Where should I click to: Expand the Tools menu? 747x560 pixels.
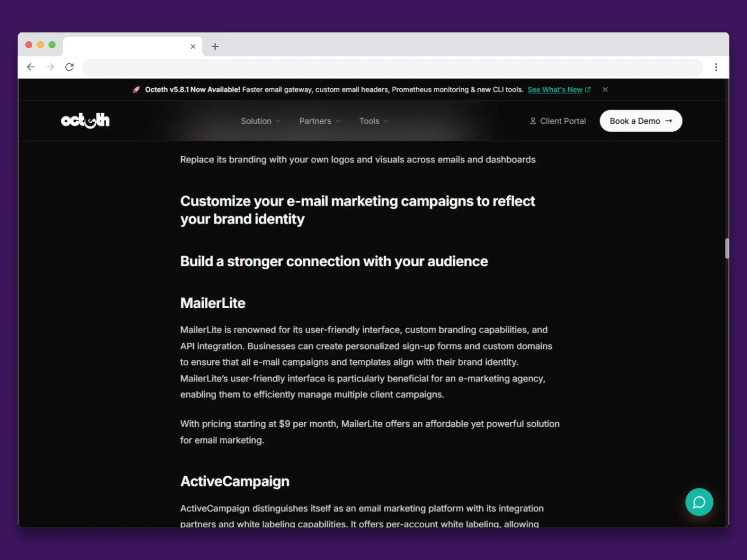[x=373, y=121]
